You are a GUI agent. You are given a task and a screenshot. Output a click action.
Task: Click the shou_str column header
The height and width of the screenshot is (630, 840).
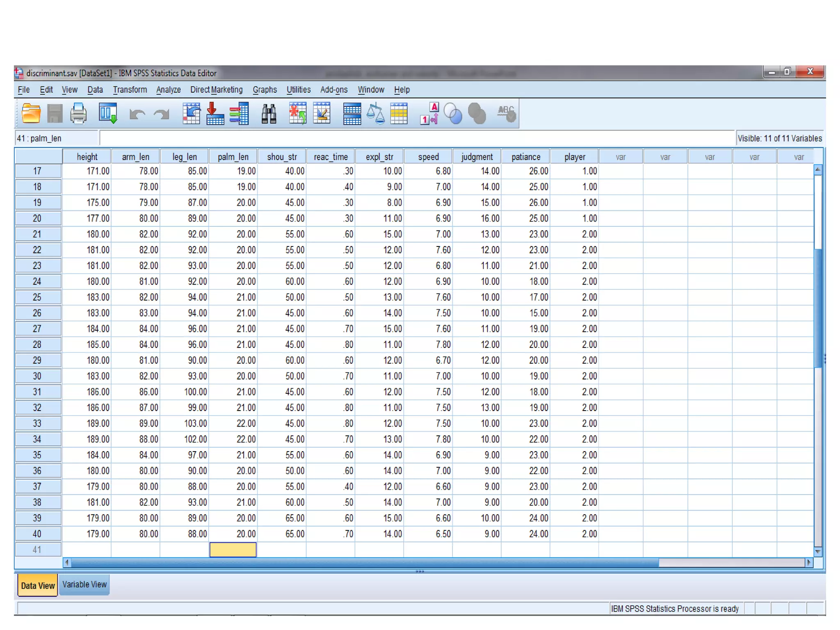pyautogui.click(x=282, y=157)
